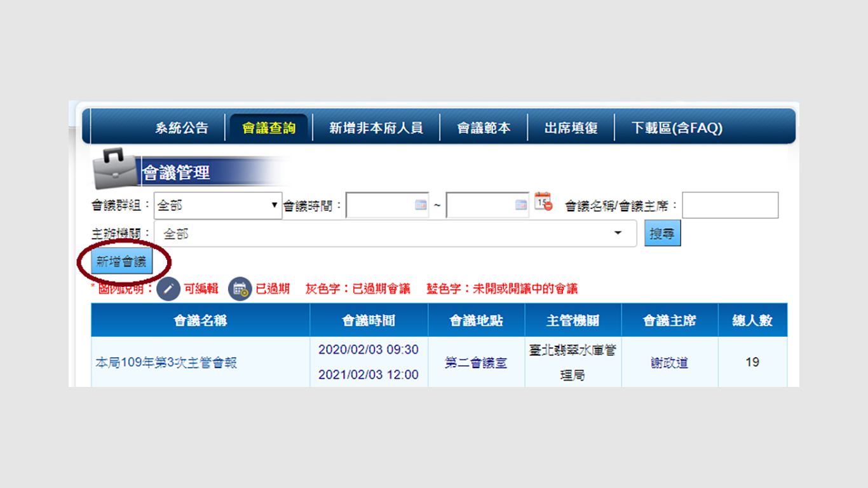868x488 pixels.
Task: Expand the 主辦機關 dropdown
Action: [x=395, y=234]
